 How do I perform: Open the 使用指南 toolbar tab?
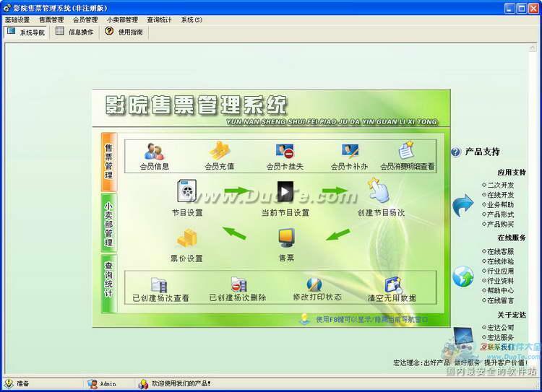(x=124, y=32)
